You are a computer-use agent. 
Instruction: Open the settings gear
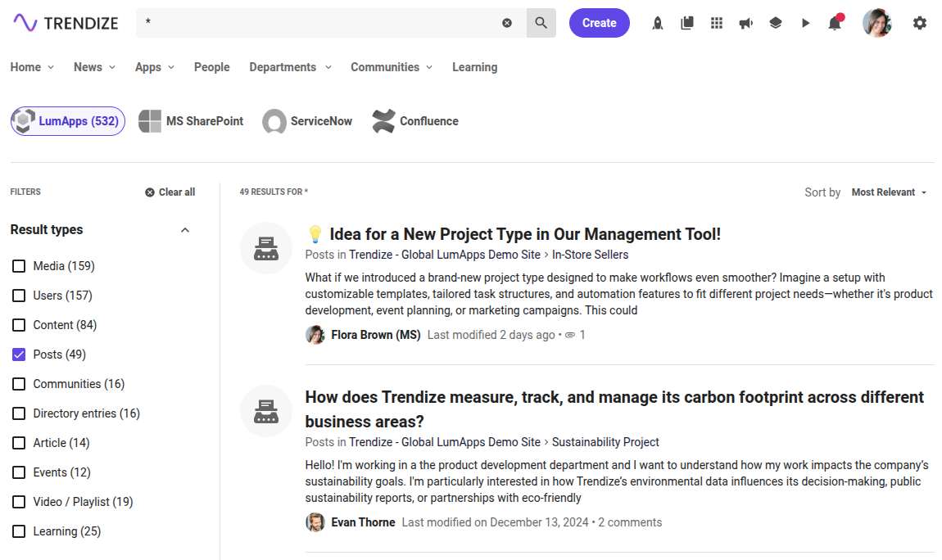920,23
